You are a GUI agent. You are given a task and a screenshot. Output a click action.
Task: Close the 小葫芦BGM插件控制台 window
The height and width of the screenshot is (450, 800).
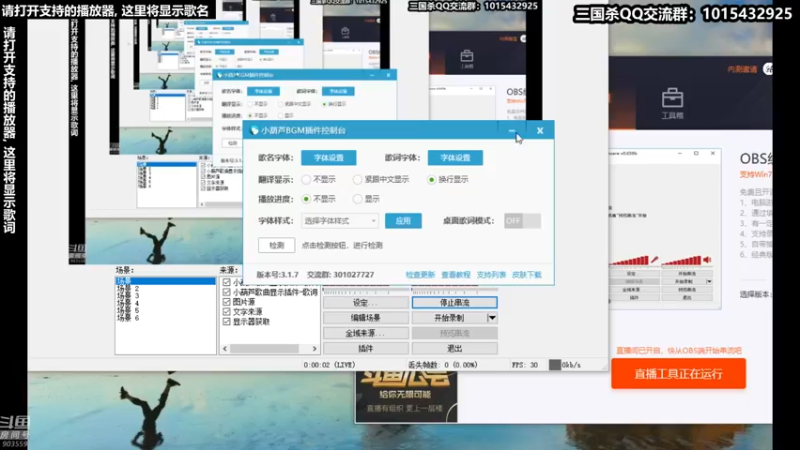point(540,131)
